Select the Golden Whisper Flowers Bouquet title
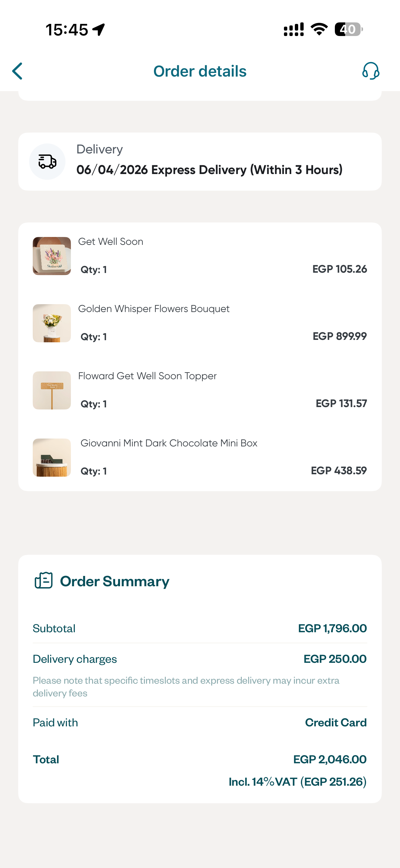This screenshot has height=868, width=400. click(x=154, y=309)
